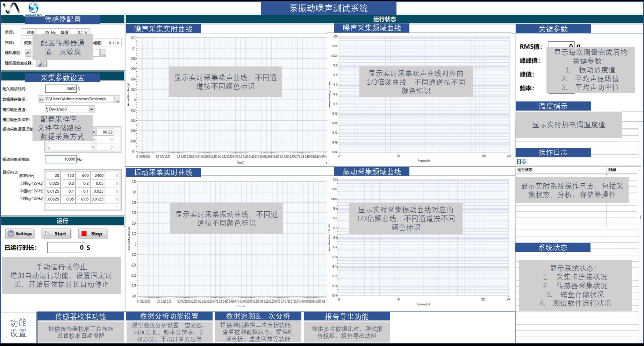Edit the vibration sampling rate field showing 10000
The height and width of the screenshot is (346, 644).
(61, 159)
